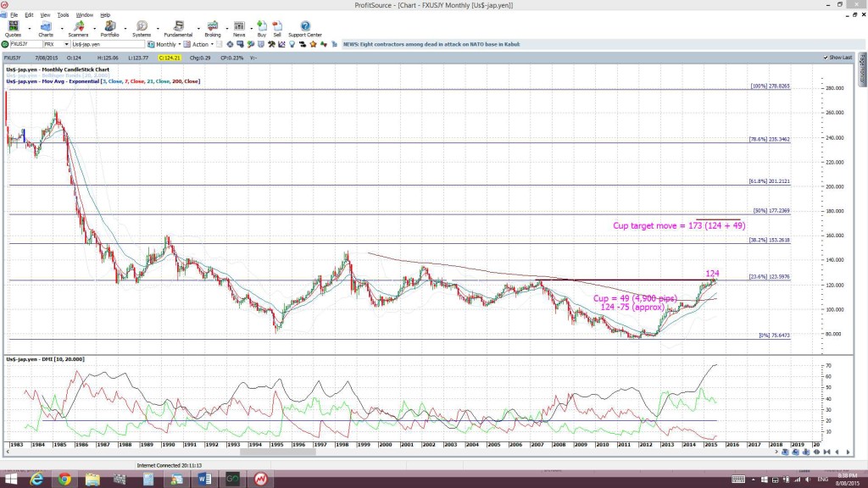Click the News toolbar button
Image resolution: width=868 pixels, height=488 pixels.
(239, 29)
